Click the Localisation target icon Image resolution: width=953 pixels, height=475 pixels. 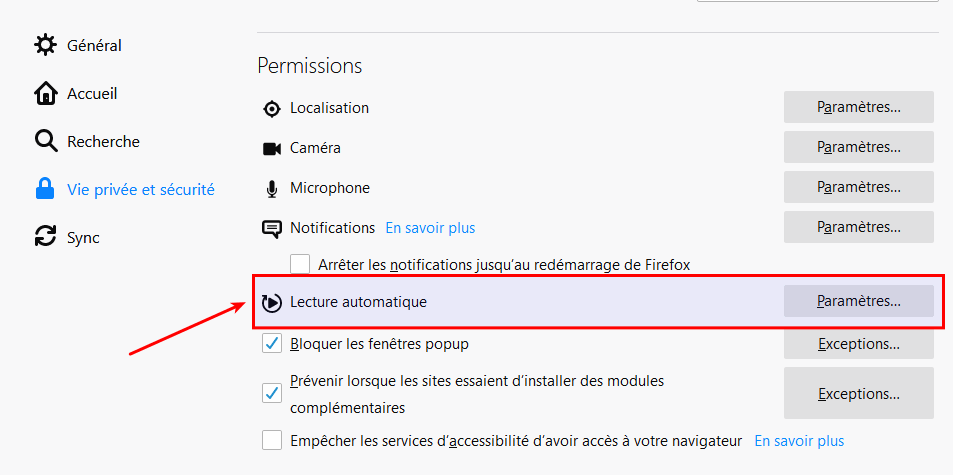coord(271,108)
